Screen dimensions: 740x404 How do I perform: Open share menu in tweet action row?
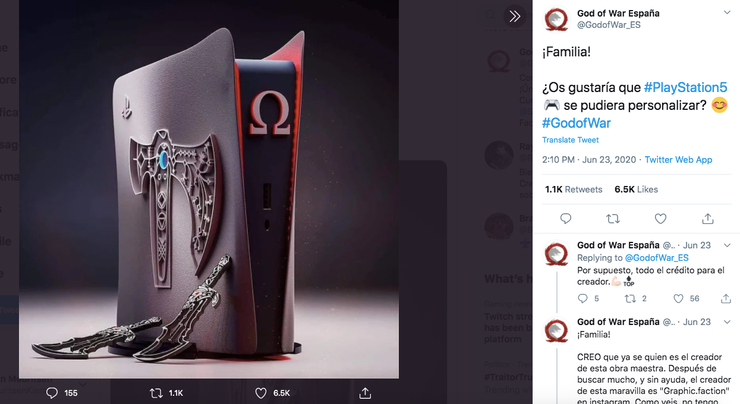(x=709, y=218)
